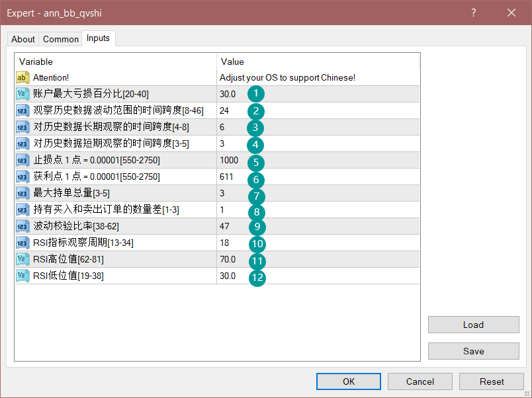The image size is (532, 398).
Task: Select the 获利点 value 611
Action: [x=226, y=177]
